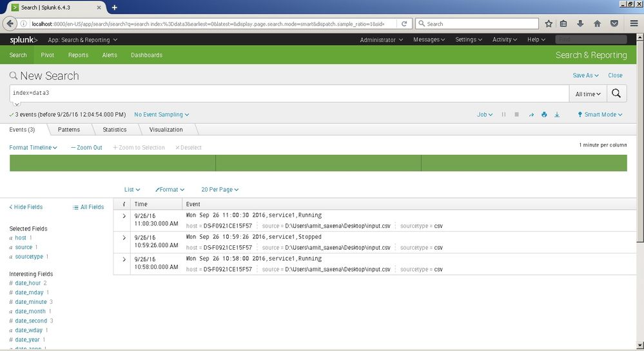Click in the index=data3 search box
Screen dimensions: 644x351
[x=290, y=94]
